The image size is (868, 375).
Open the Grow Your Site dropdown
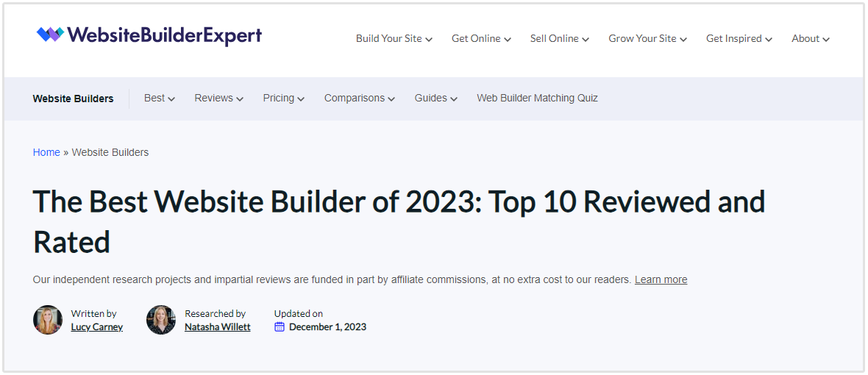(x=647, y=38)
